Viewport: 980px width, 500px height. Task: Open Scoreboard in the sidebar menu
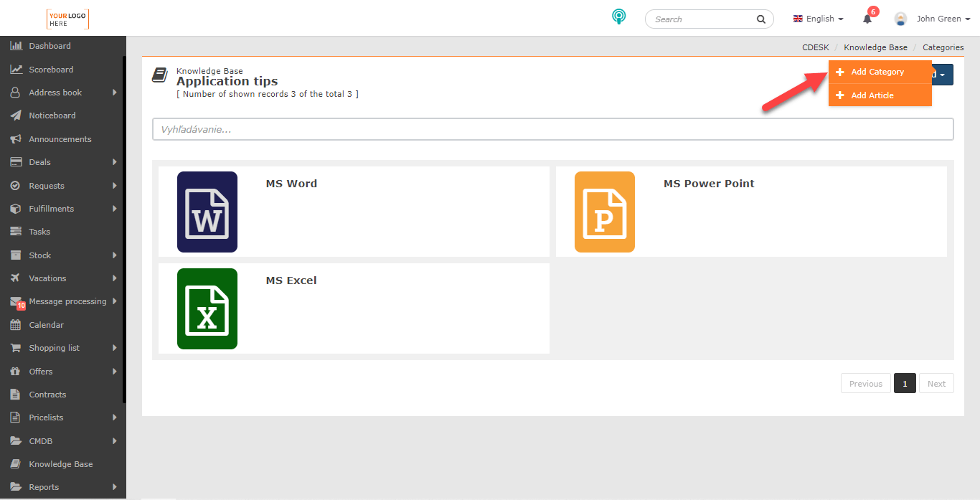click(x=51, y=70)
